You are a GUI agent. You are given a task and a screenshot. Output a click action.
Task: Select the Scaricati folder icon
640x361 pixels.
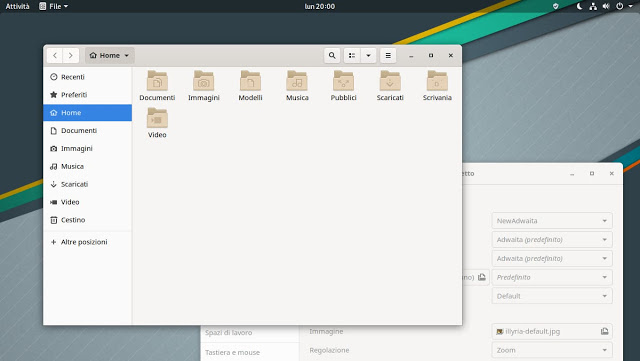390,81
